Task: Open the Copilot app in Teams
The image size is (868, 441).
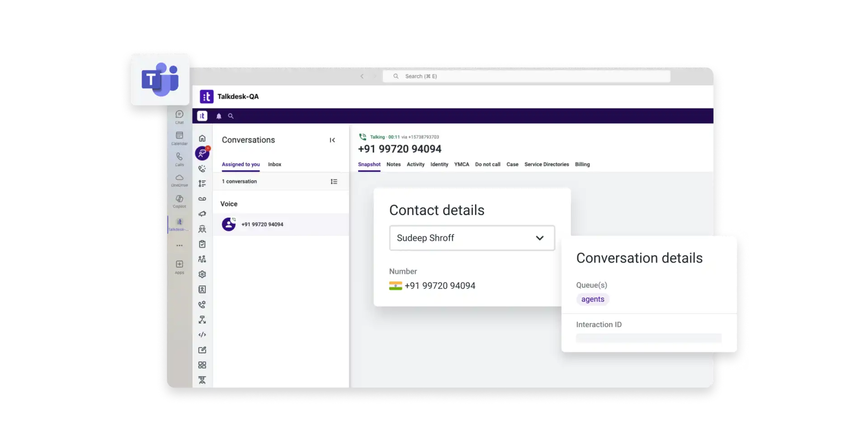Action: click(179, 201)
